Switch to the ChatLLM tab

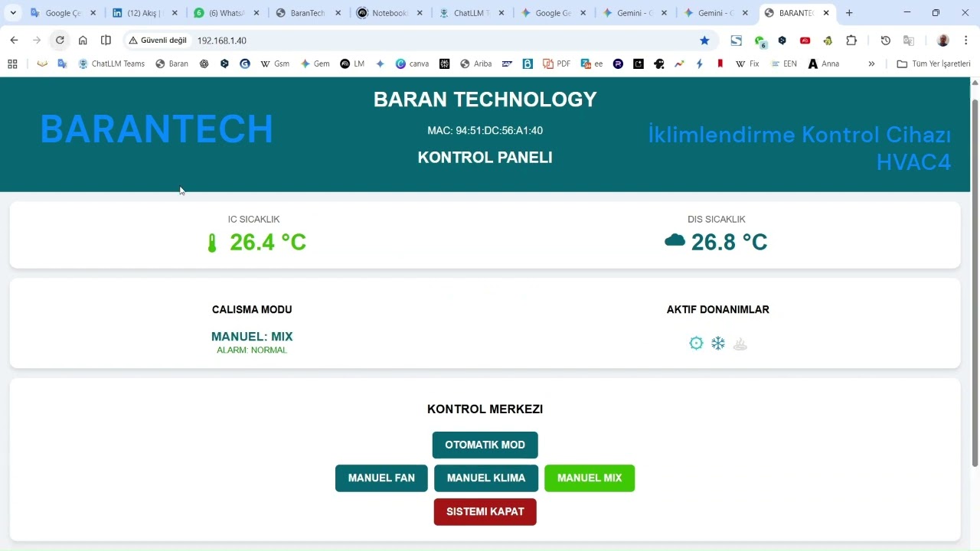(x=472, y=13)
